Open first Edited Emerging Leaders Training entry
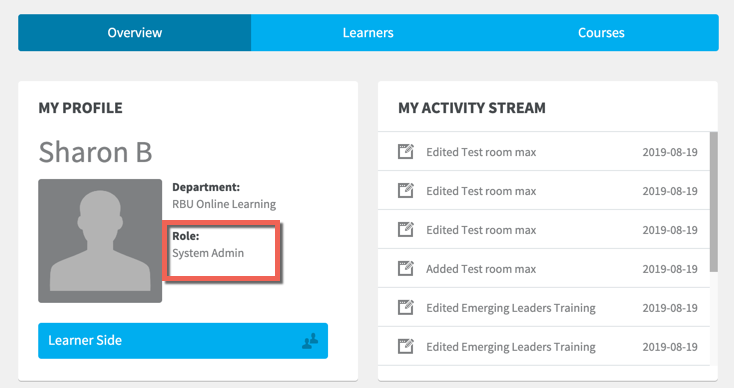The height and width of the screenshot is (388, 734). [544, 307]
